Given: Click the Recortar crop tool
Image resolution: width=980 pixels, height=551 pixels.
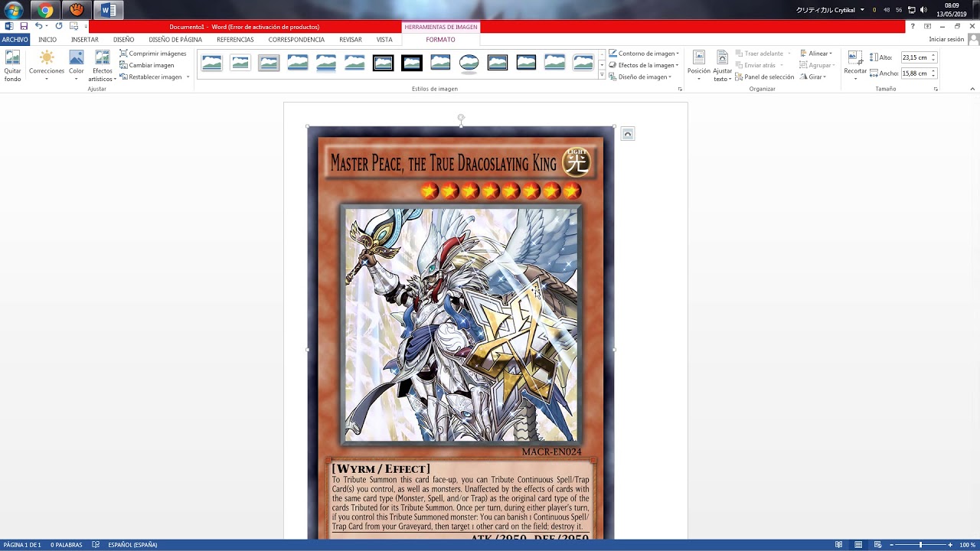Looking at the screenshot, I should click(x=855, y=66).
